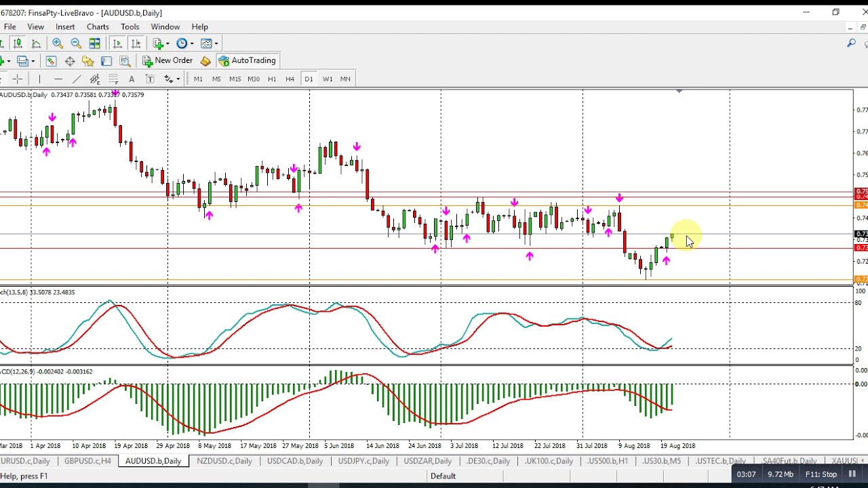Select the Text label tool

[x=132, y=79]
